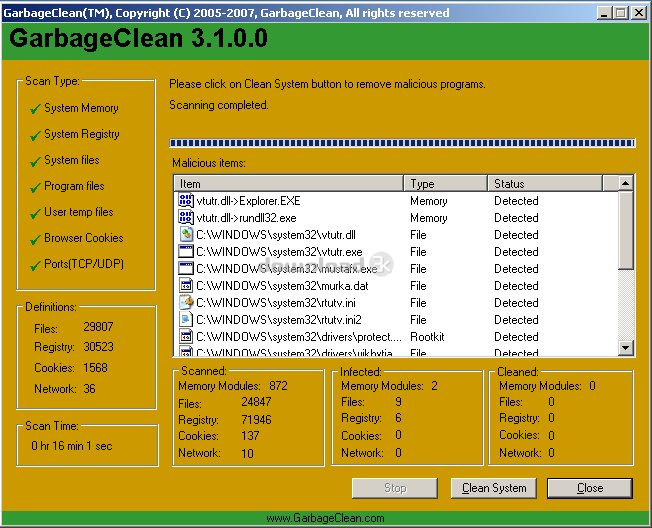This screenshot has width=652, height=528.
Task: Click the System Registry green checkmark
Action: [34, 135]
